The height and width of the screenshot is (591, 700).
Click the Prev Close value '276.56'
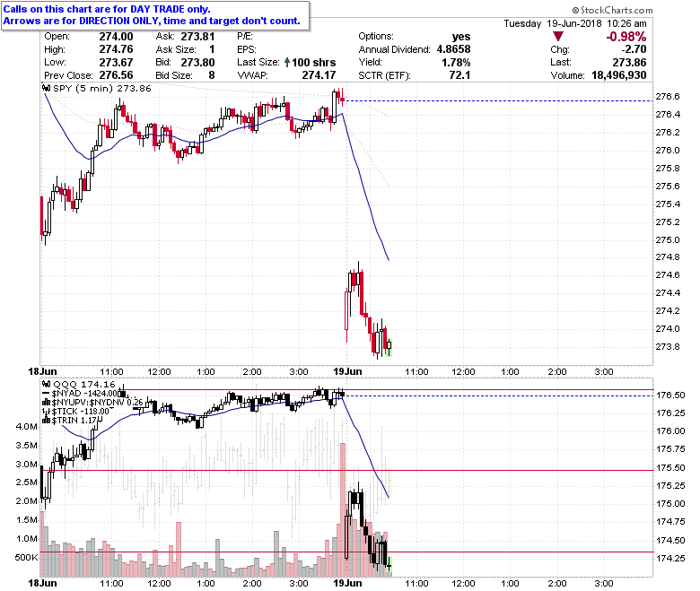pyautogui.click(x=116, y=75)
